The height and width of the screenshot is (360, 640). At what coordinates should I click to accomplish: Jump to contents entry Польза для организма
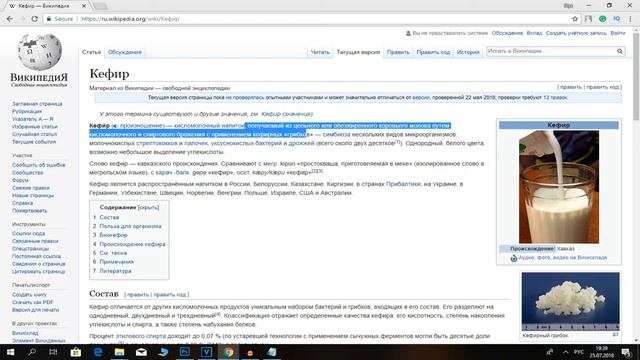coord(130,226)
